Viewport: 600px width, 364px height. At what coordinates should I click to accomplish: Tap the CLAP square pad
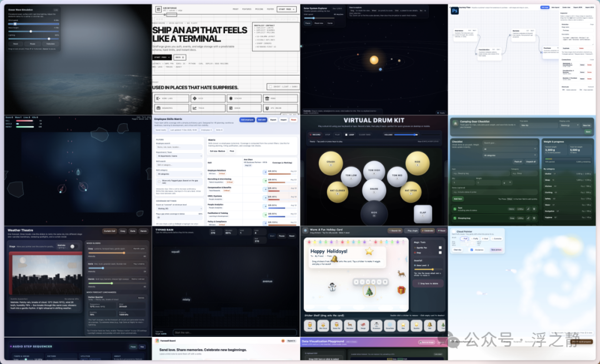[x=423, y=214]
